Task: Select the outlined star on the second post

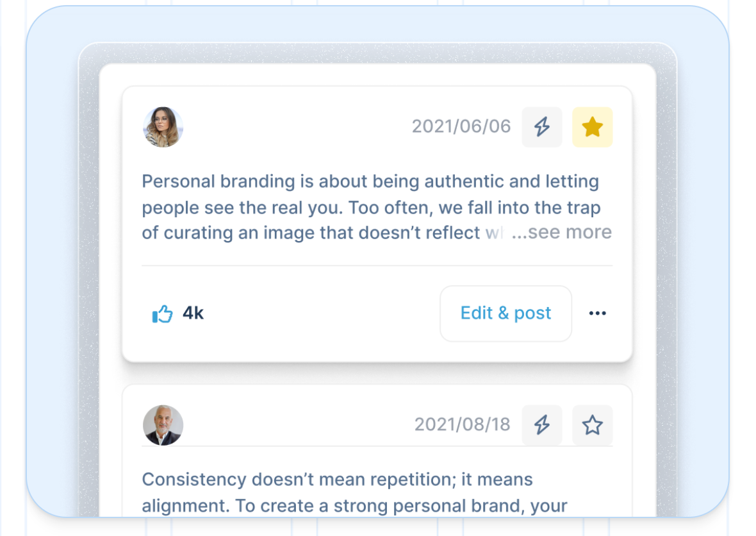Action: (592, 424)
